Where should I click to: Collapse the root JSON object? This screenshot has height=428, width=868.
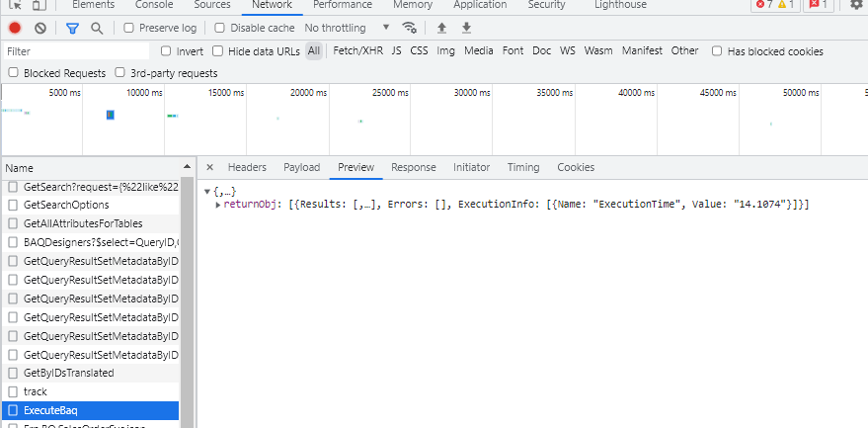(x=207, y=192)
